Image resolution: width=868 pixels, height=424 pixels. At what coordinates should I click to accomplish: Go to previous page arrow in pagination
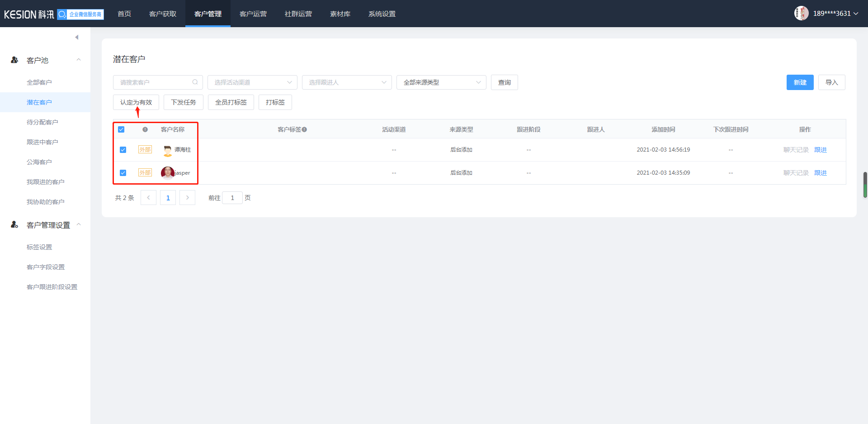point(148,198)
